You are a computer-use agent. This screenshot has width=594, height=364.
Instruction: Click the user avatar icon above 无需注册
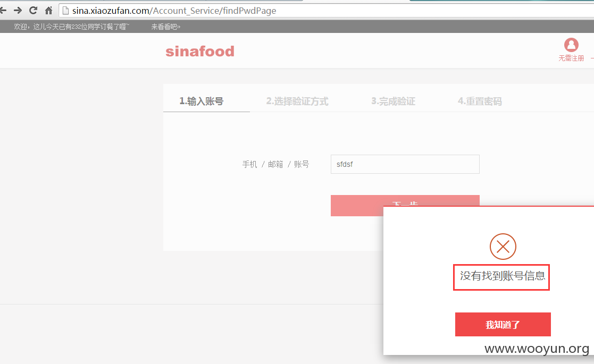[571, 45]
